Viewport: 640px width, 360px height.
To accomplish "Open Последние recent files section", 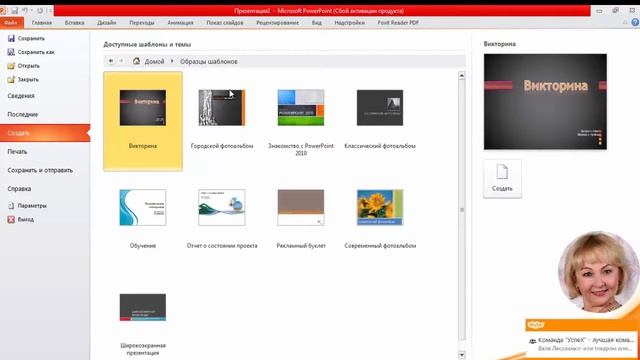I will click(22, 115).
